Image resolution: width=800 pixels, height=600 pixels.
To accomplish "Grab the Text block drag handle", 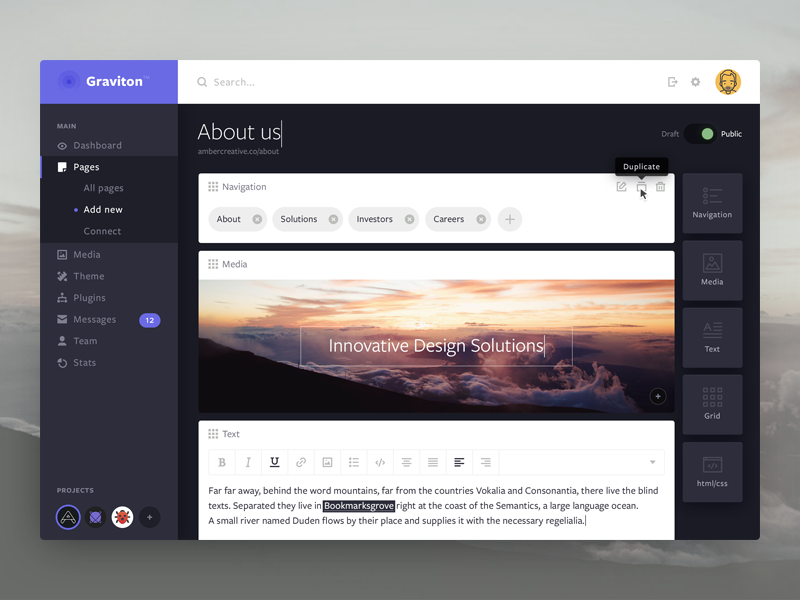I will [x=213, y=434].
